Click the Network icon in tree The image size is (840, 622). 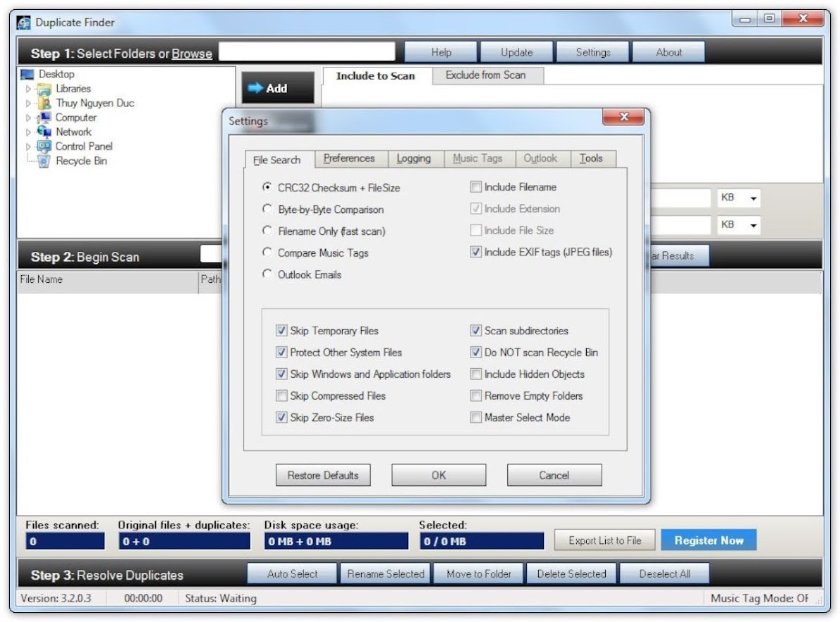(44, 132)
